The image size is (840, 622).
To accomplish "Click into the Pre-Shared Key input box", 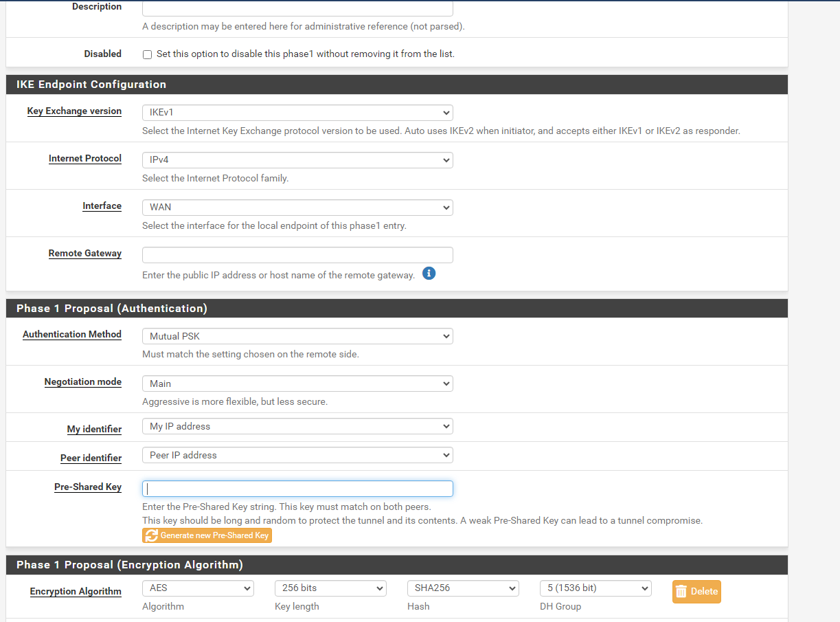I will pyautogui.click(x=297, y=489).
